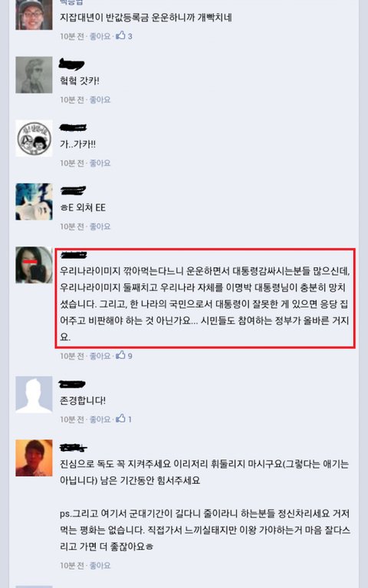Open round cartoon stamp avatar beside 가..가카 comment

coord(34,139)
